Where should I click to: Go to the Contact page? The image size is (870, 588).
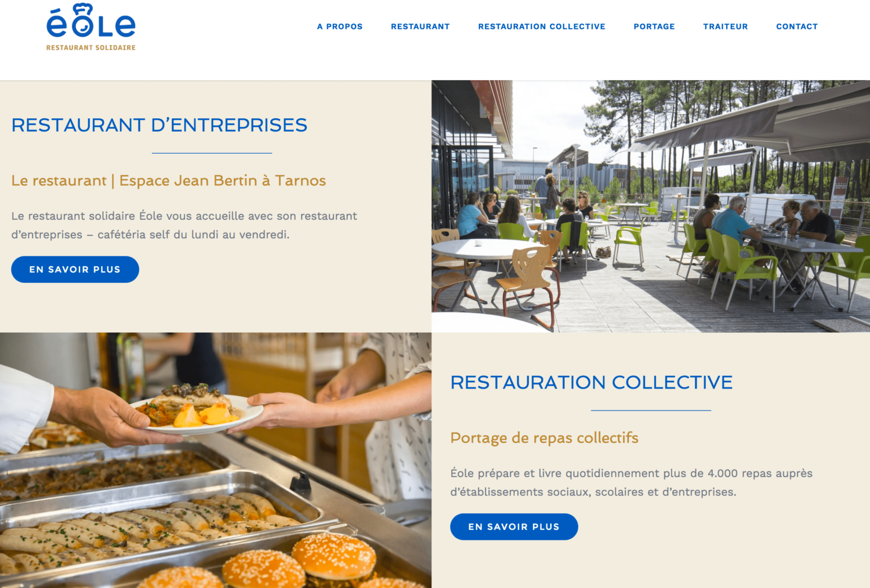click(797, 27)
